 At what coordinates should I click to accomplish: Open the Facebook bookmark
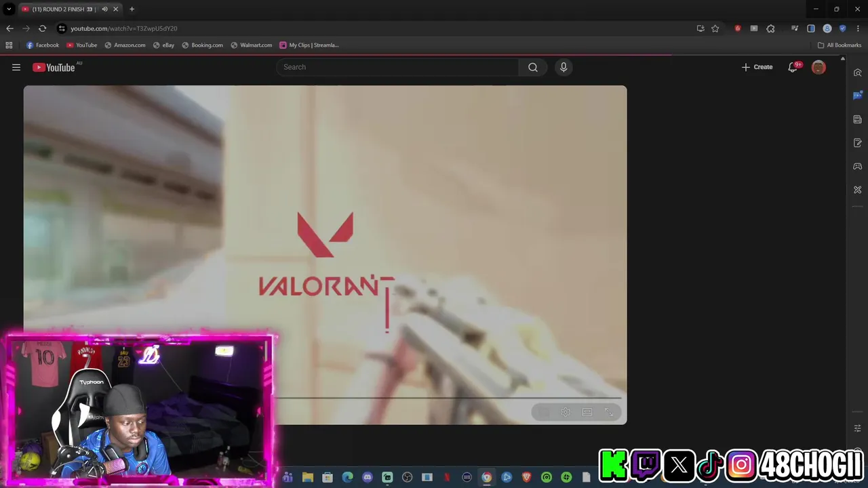click(42, 45)
